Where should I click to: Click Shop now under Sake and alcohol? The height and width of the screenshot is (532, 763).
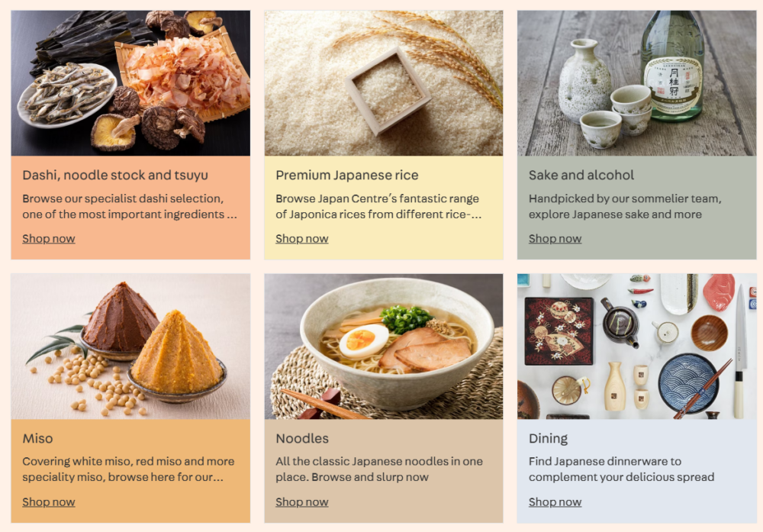pyautogui.click(x=555, y=238)
